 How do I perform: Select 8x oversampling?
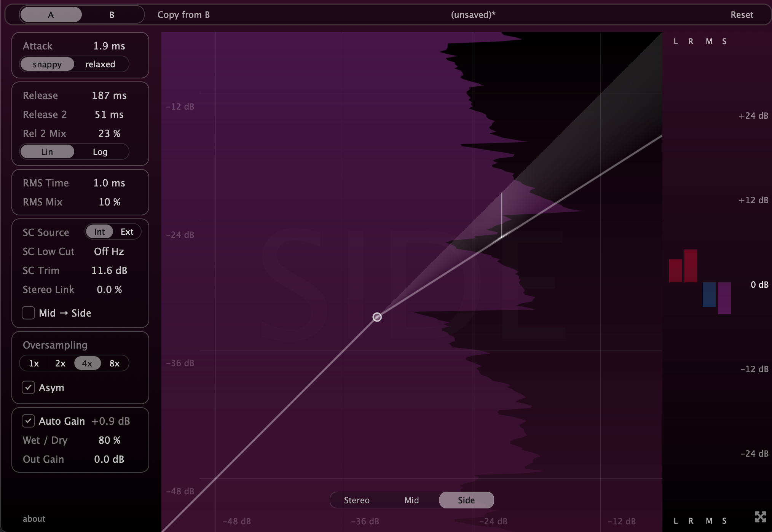(x=114, y=363)
